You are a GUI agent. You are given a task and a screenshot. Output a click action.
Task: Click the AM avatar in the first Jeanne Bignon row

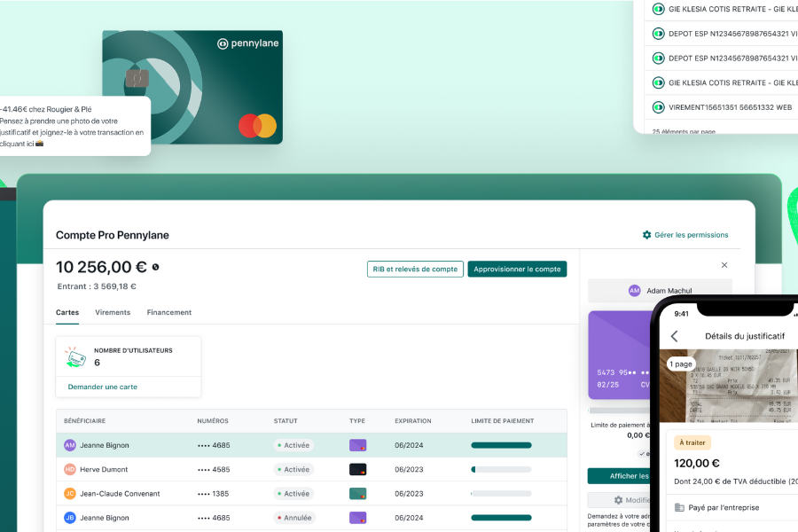[70, 445]
